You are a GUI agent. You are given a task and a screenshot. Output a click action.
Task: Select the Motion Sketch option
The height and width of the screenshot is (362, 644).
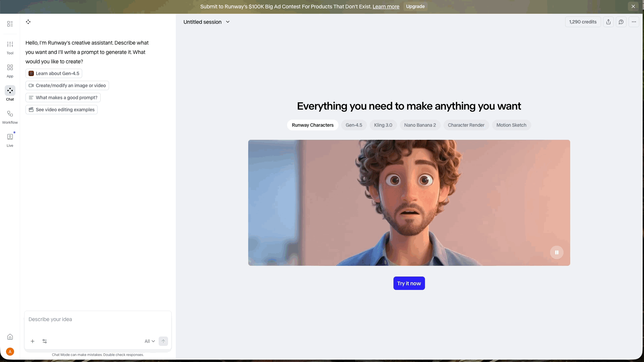511,125
